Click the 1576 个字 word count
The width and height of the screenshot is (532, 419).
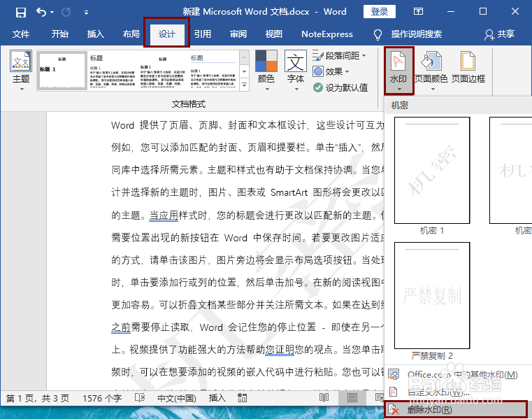[102, 398]
